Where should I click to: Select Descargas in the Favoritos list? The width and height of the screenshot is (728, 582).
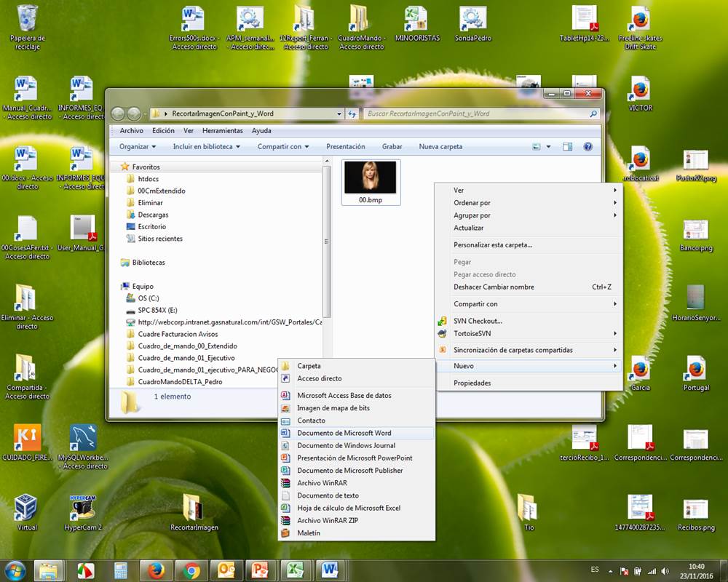coord(153,215)
